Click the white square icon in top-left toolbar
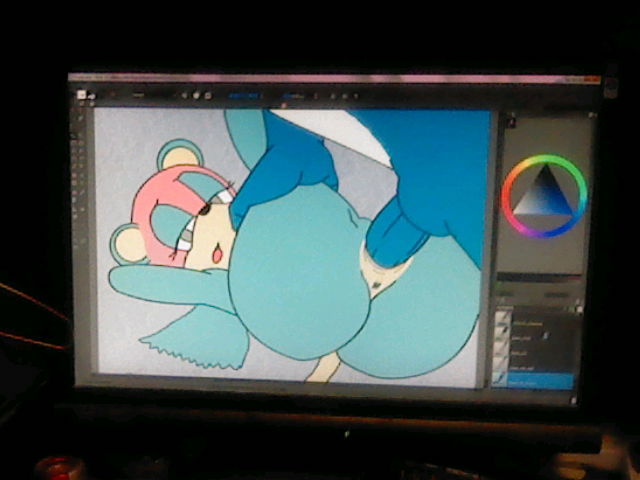 click(x=81, y=95)
